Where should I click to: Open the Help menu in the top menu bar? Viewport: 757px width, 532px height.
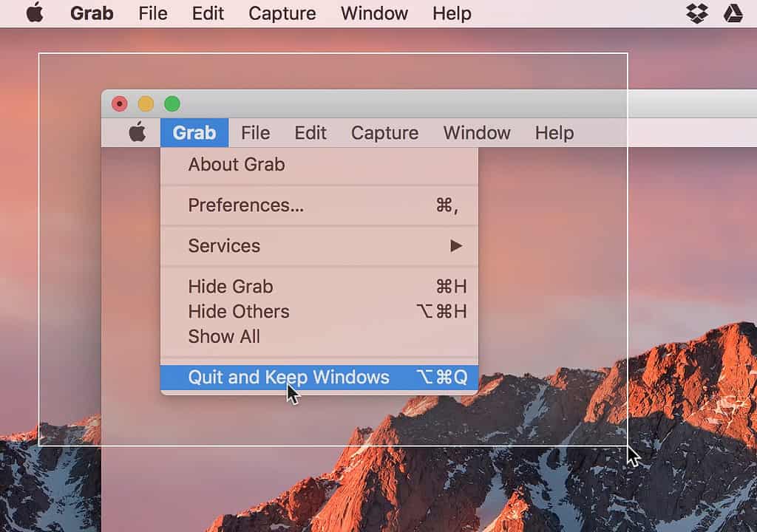click(x=452, y=13)
